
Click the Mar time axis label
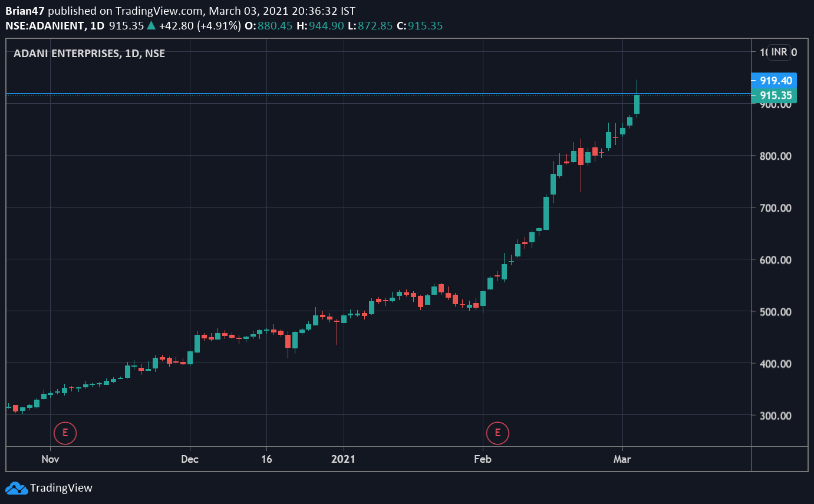[x=622, y=459]
